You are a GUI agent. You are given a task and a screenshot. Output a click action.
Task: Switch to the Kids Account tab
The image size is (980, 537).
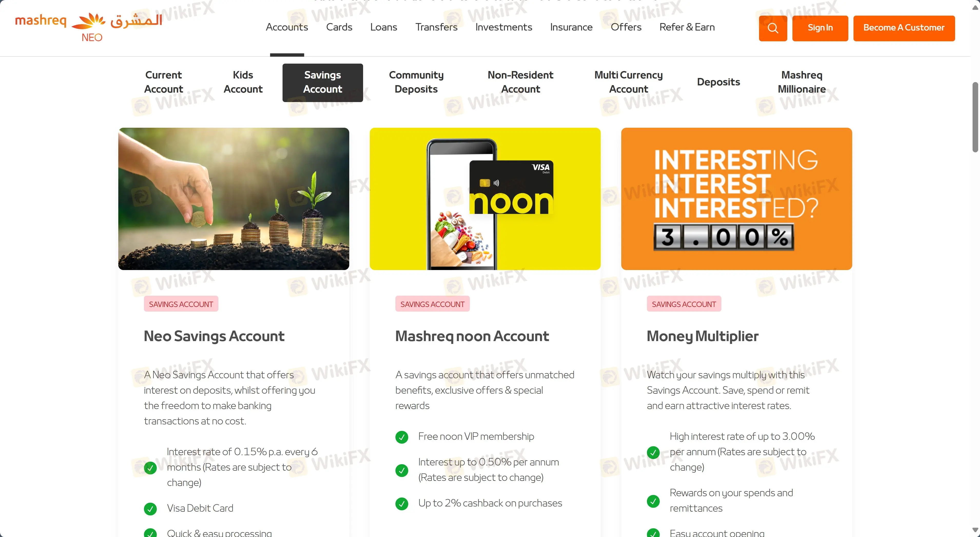(243, 82)
